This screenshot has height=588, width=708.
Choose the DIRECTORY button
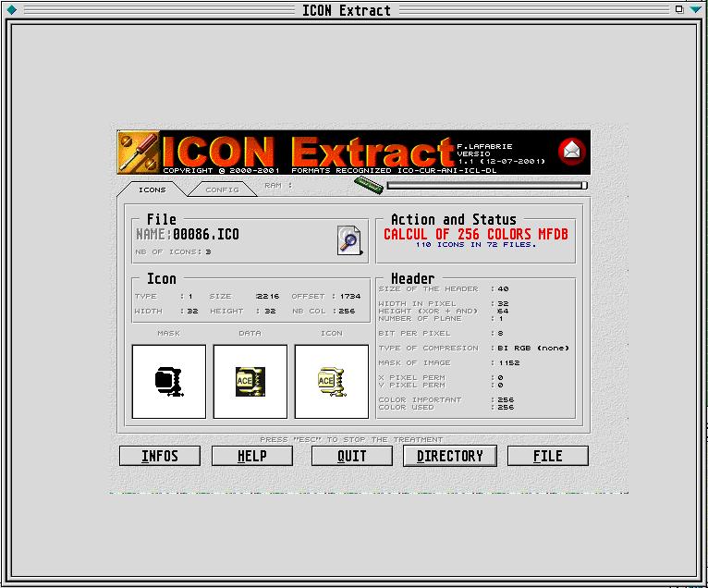(450, 456)
